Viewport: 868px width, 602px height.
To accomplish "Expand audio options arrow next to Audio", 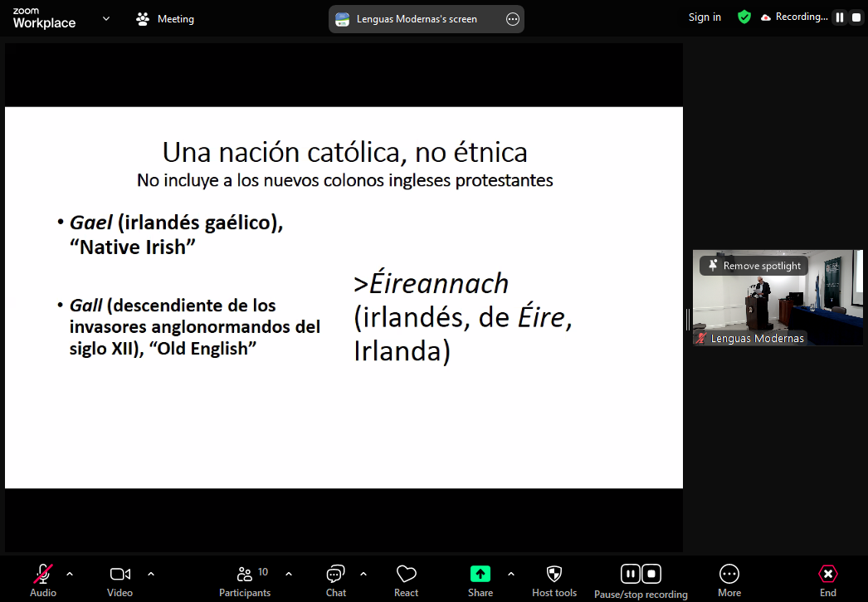I will (70, 574).
